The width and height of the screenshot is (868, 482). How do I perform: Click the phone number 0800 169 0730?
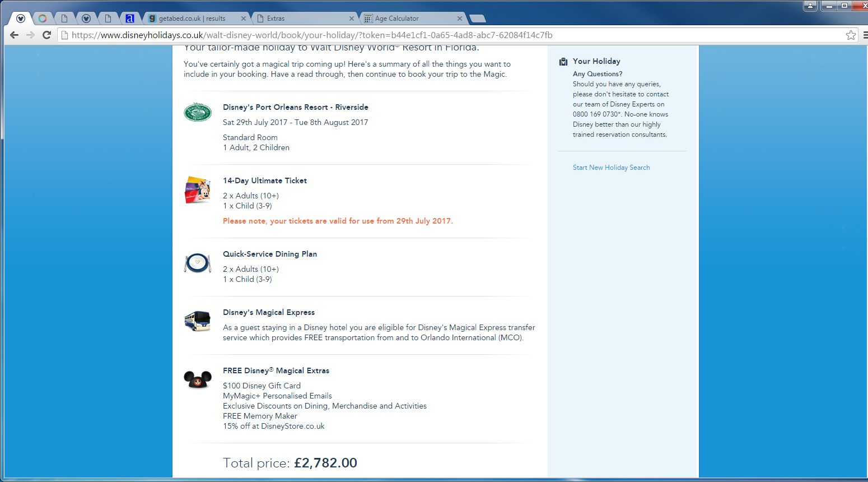(596, 114)
